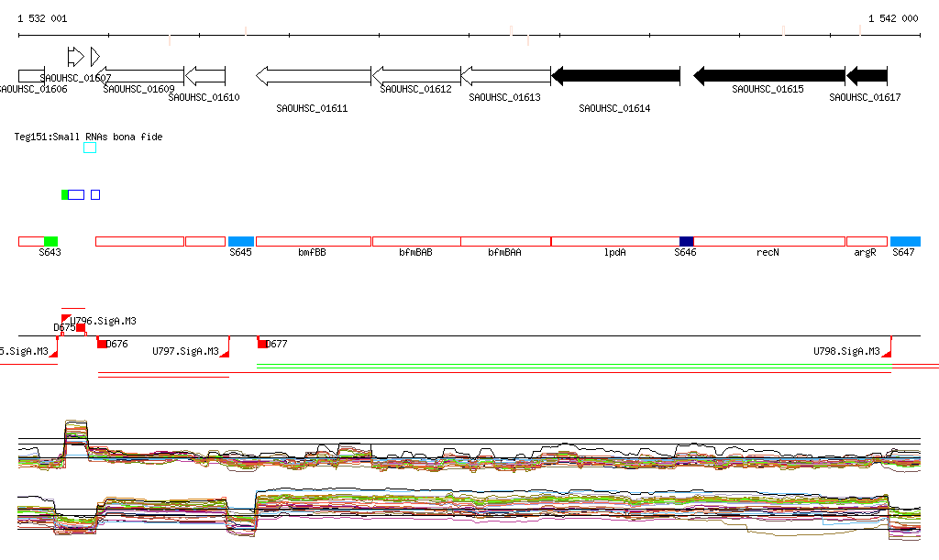
Task: Click the bfmBAA red outlined segment
Action: pos(506,242)
